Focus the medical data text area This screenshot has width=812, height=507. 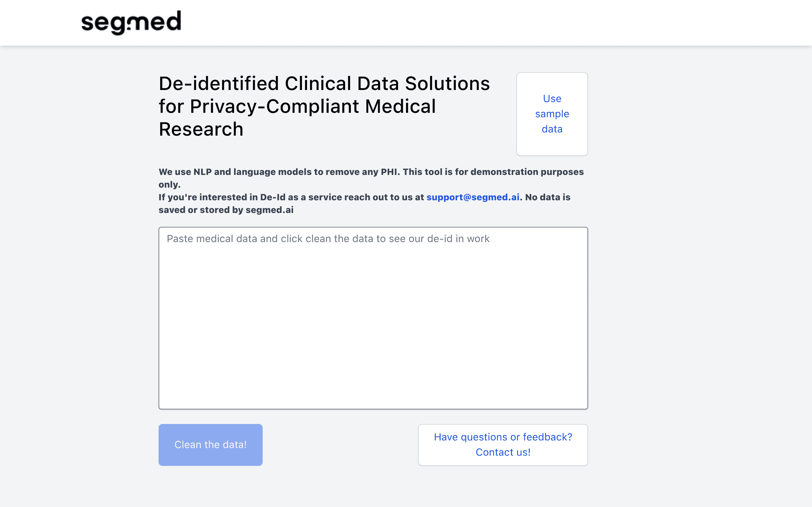[373, 318]
